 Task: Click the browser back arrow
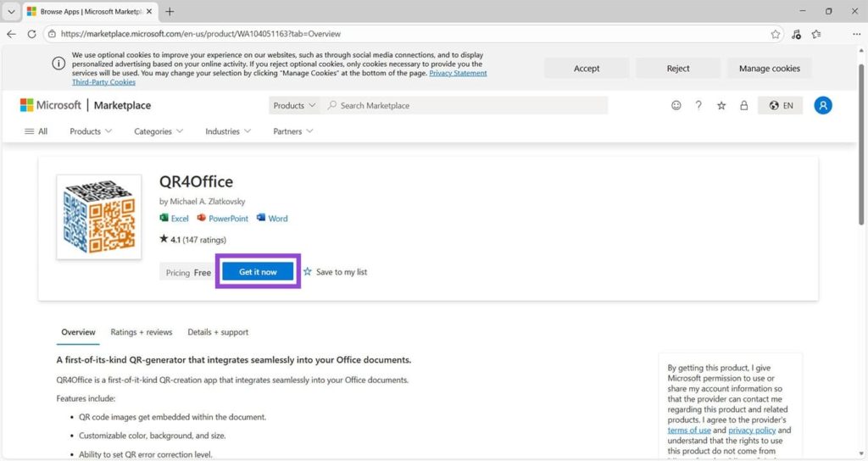click(x=11, y=34)
